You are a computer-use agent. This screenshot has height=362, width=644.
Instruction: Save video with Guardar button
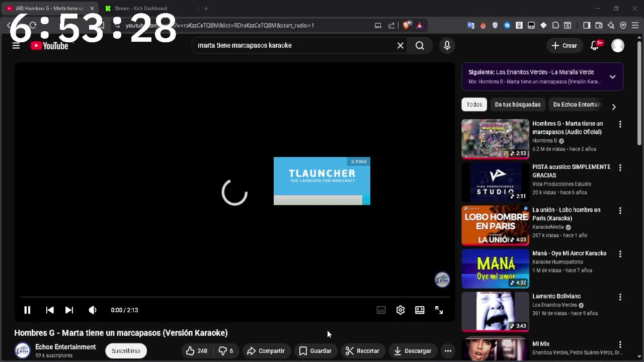(x=315, y=351)
